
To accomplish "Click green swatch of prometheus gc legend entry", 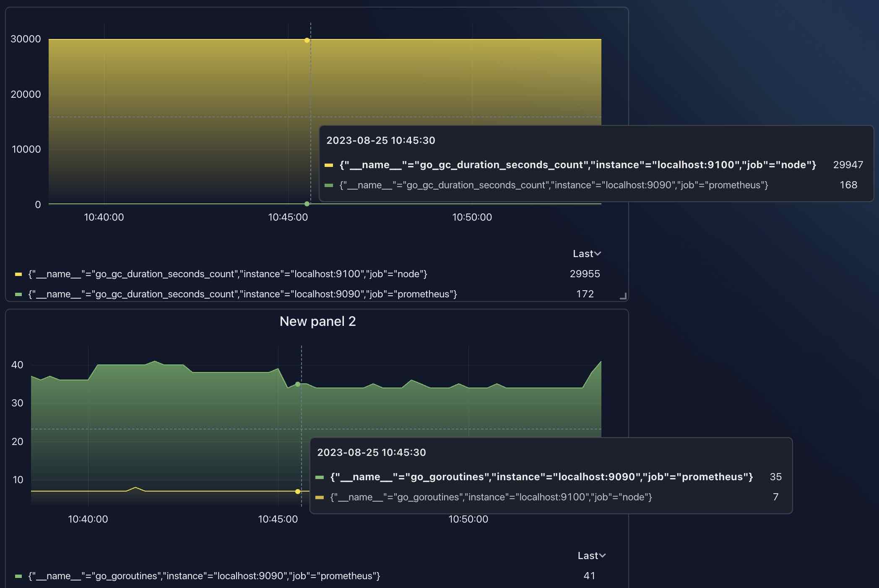I will pyautogui.click(x=18, y=294).
